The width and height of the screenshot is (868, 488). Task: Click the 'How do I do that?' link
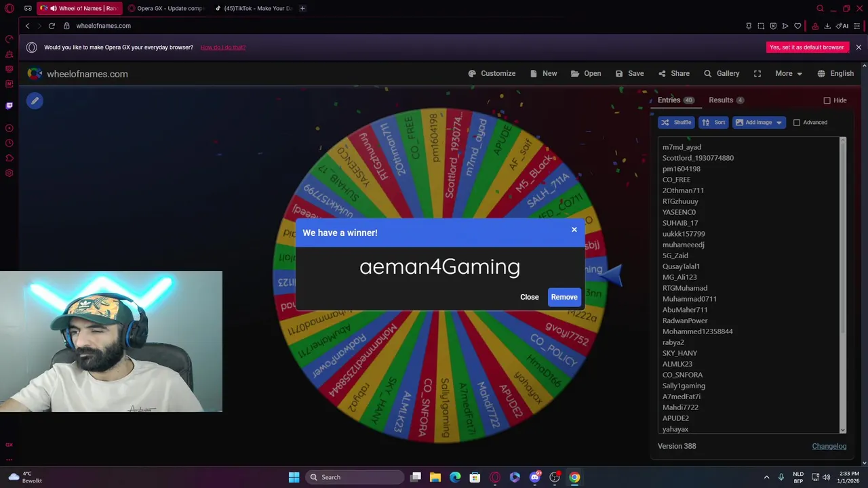tap(223, 47)
